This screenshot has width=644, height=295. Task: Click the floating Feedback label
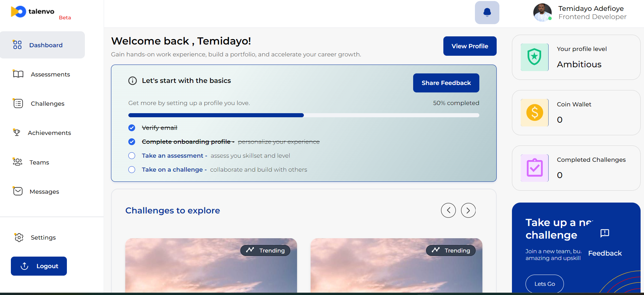point(605,253)
